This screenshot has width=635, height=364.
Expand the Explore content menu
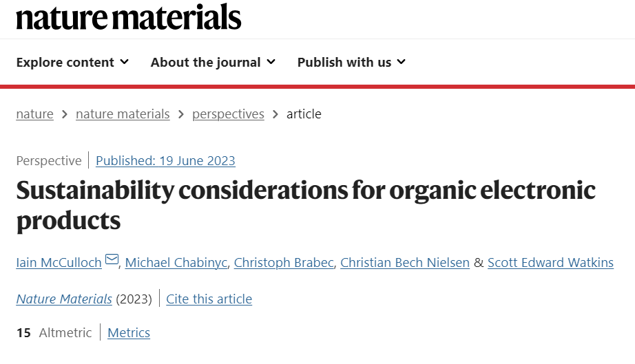pos(72,63)
